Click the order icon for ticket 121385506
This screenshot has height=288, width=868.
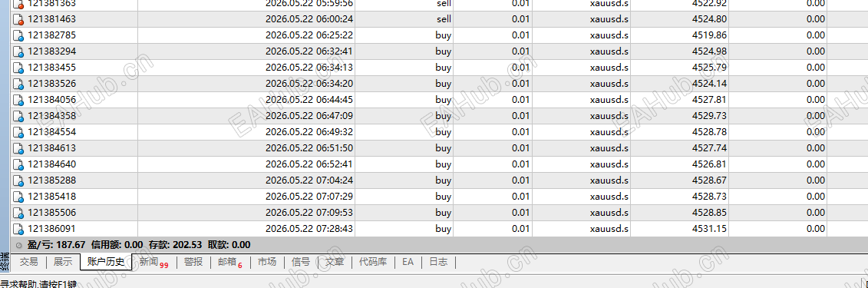(18, 214)
